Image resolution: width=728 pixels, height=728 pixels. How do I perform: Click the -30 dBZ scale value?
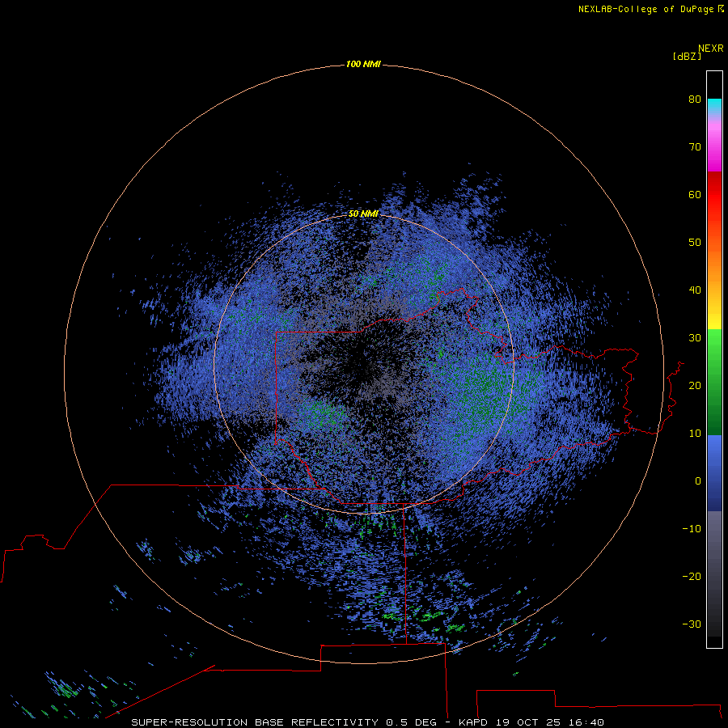pyautogui.click(x=692, y=624)
